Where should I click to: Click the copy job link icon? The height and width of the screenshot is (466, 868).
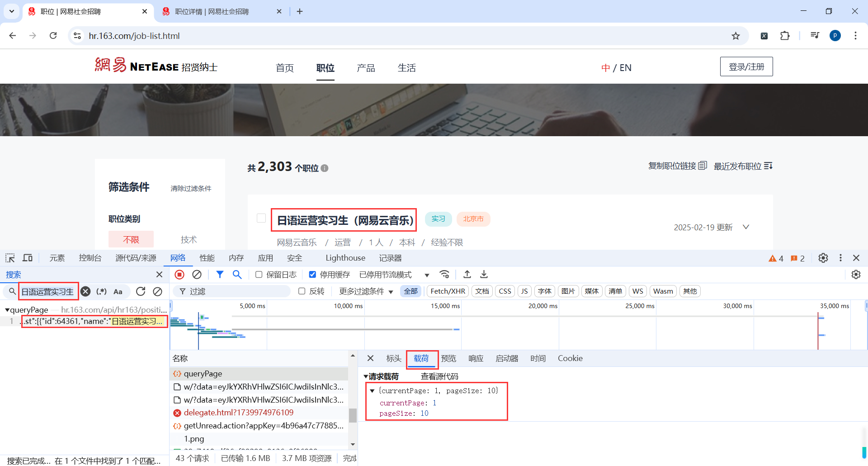click(703, 166)
